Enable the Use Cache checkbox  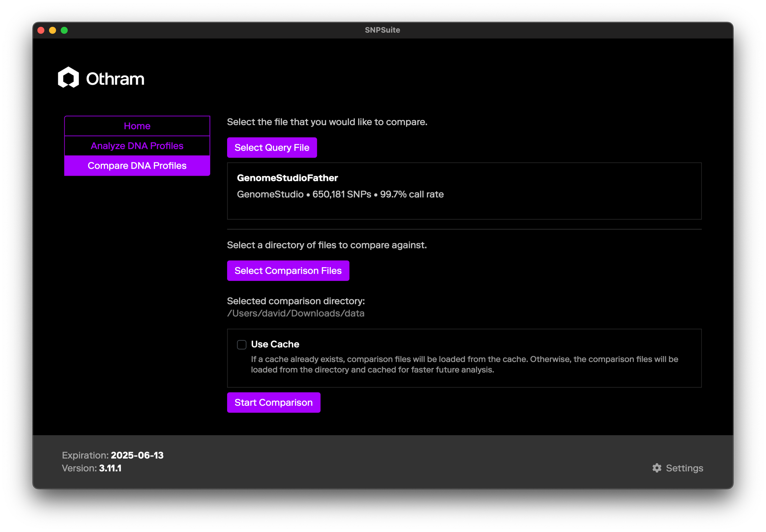242,344
